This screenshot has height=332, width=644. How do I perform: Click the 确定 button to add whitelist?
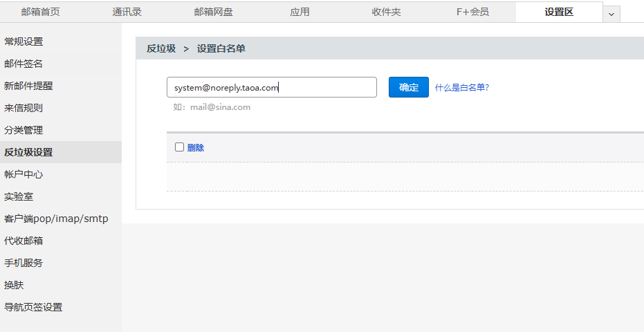408,87
